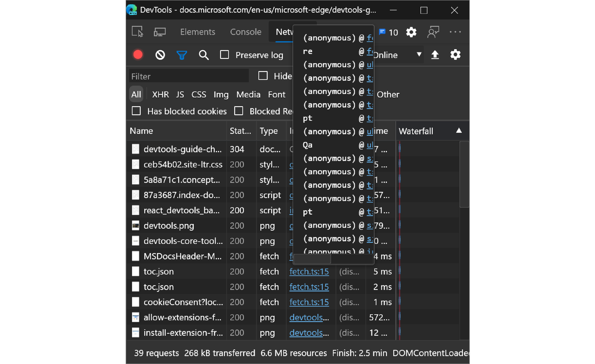Image resolution: width=595 pixels, height=364 pixels.
Task: Click the record (red circle) button
Action: (139, 54)
